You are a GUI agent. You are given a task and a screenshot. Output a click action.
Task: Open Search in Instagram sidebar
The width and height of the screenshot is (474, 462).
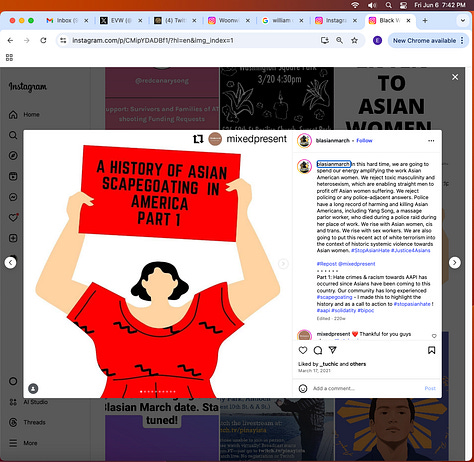click(13, 135)
